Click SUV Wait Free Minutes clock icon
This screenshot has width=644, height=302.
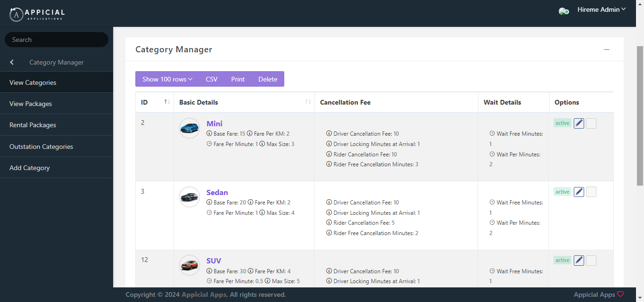click(x=492, y=271)
